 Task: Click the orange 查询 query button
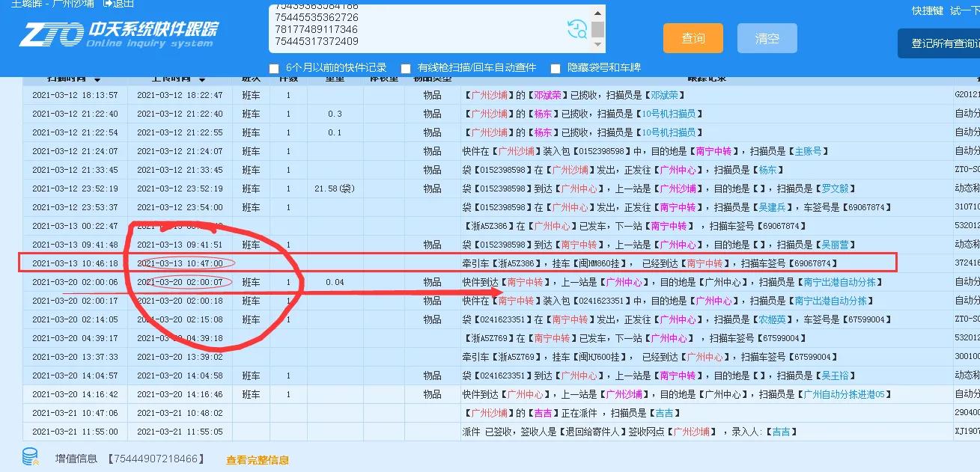pos(693,37)
